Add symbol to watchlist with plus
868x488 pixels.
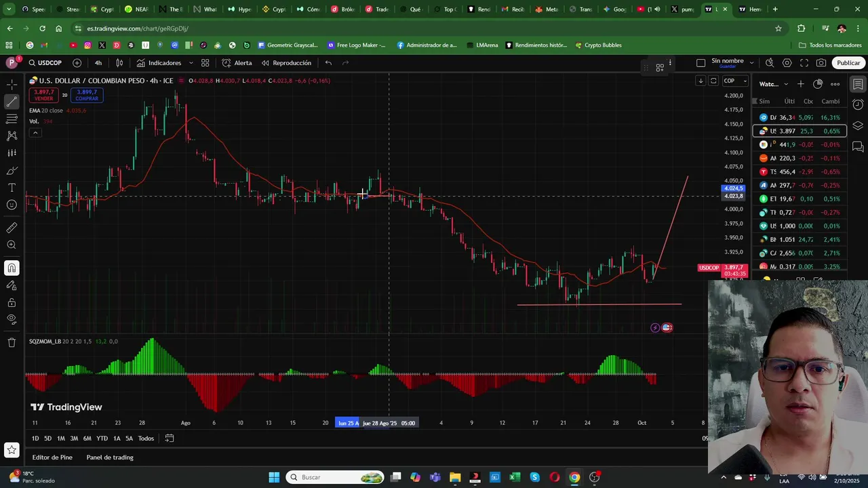pyautogui.click(x=801, y=84)
